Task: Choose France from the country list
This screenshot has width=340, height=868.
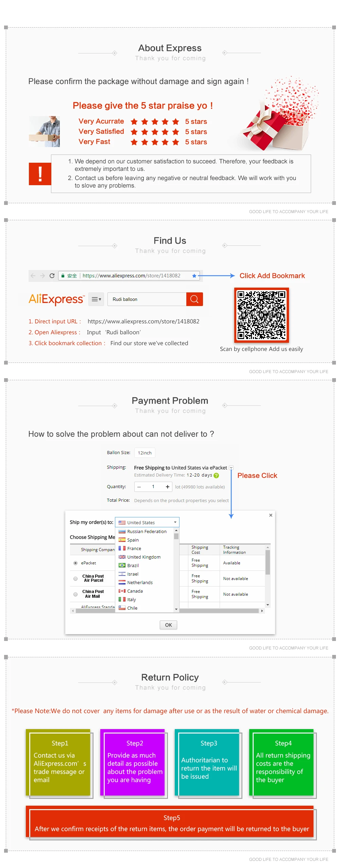Action: (x=144, y=548)
